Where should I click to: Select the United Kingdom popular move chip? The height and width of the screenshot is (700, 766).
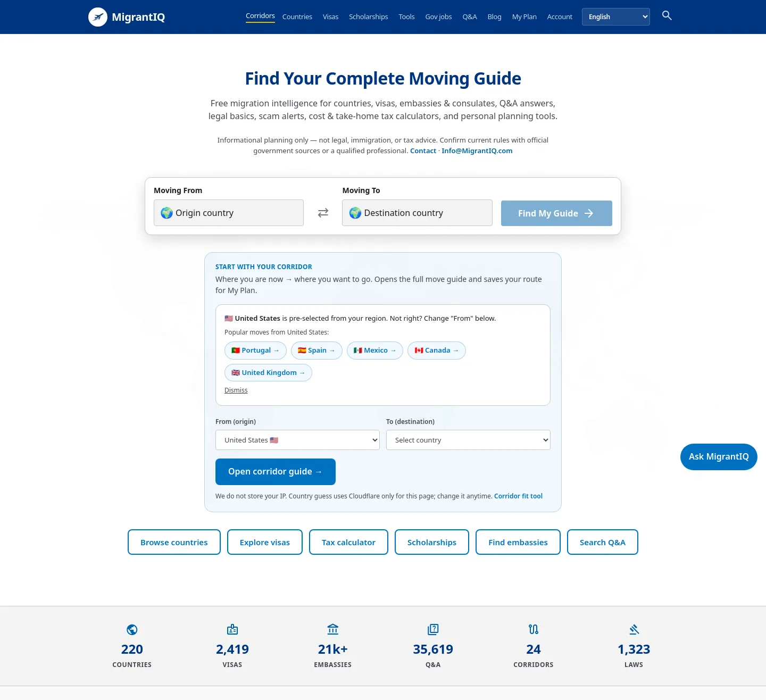268,373
